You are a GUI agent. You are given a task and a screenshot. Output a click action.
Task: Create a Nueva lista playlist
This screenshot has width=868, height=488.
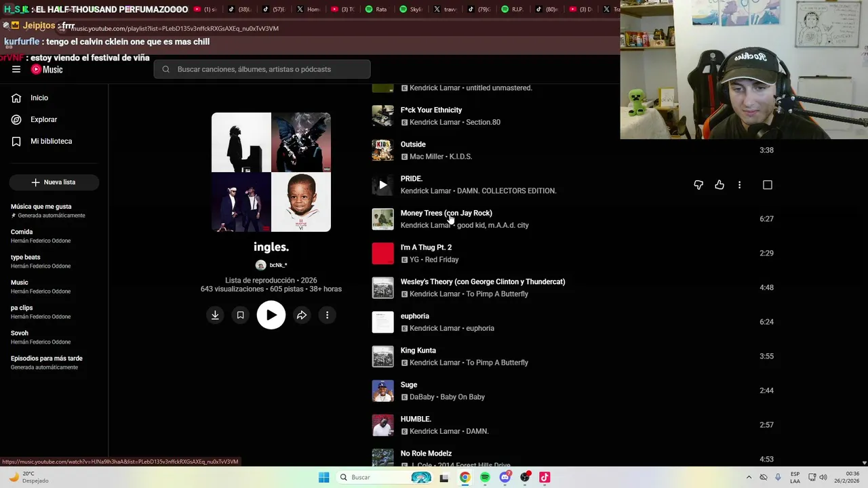pyautogui.click(x=54, y=182)
